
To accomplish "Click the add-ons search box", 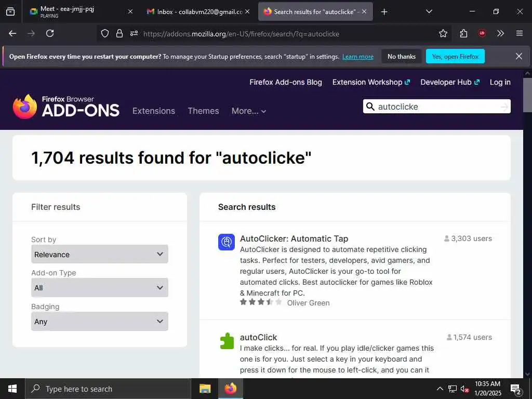I will click(437, 107).
